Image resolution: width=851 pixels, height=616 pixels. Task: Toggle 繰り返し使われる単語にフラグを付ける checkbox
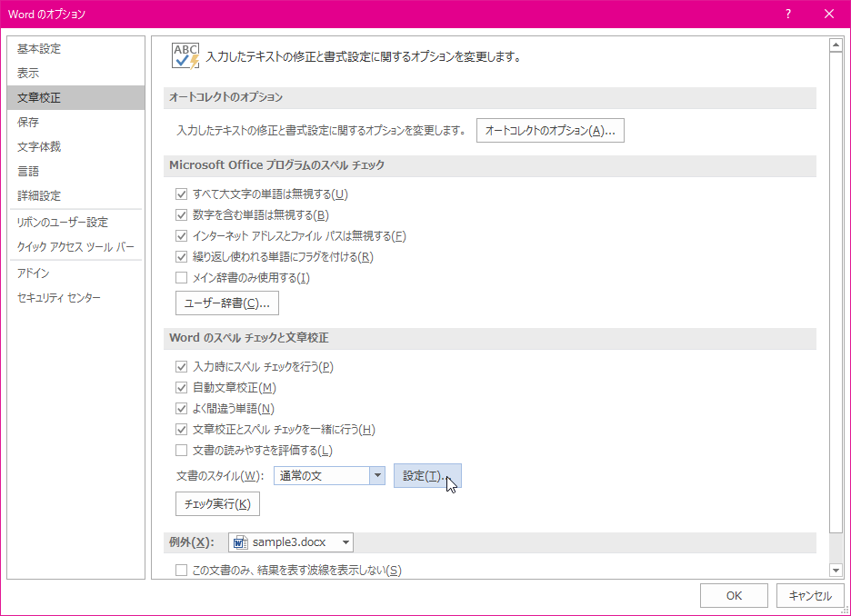coord(181,257)
